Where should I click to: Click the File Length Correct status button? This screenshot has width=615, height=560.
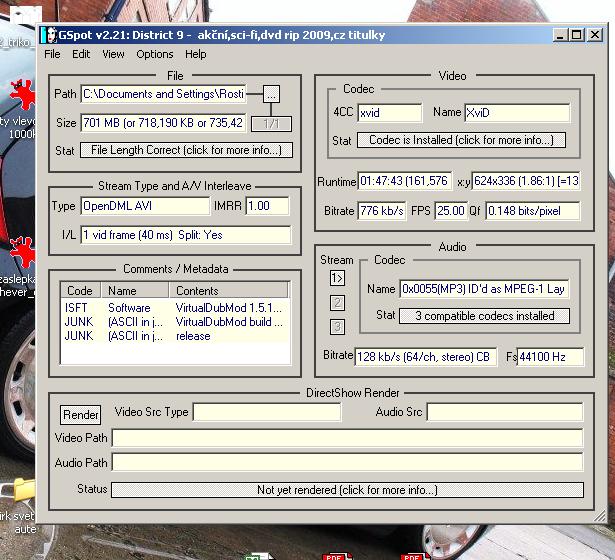(187, 150)
